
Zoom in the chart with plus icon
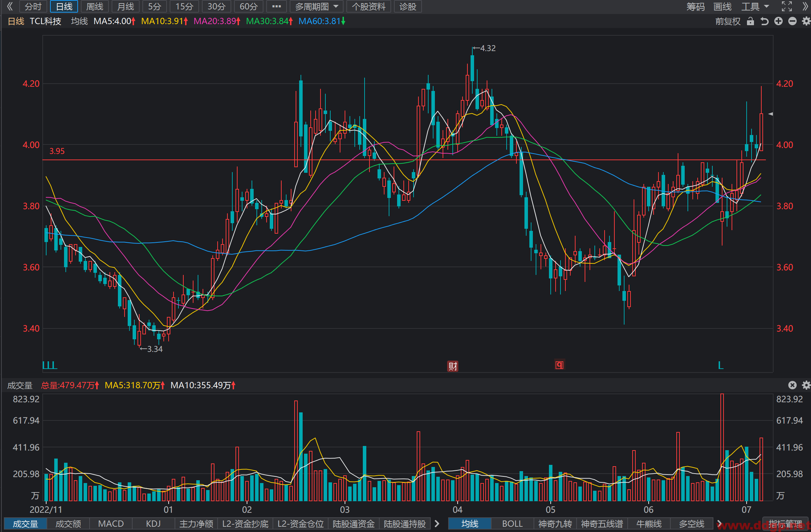click(778, 21)
